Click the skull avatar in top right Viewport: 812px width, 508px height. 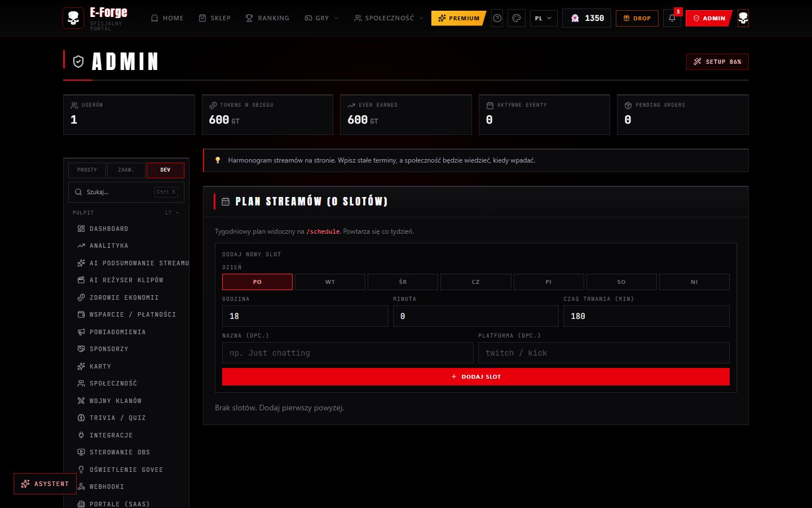pos(743,18)
